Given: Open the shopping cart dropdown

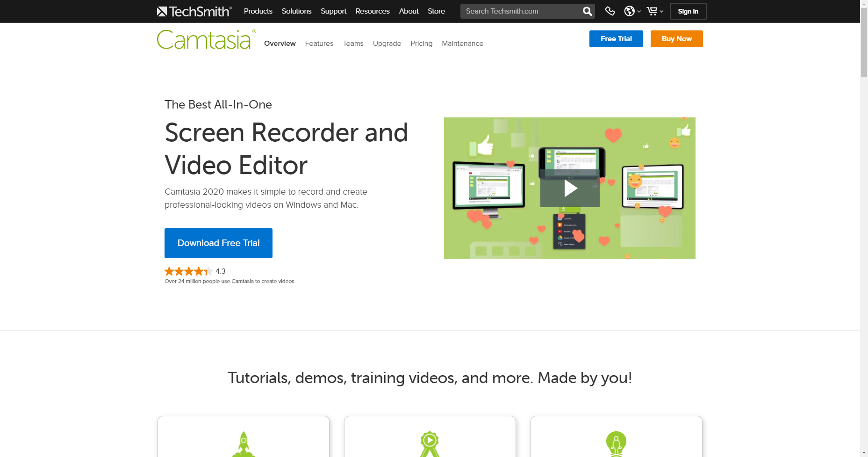Looking at the screenshot, I should (x=654, y=11).
